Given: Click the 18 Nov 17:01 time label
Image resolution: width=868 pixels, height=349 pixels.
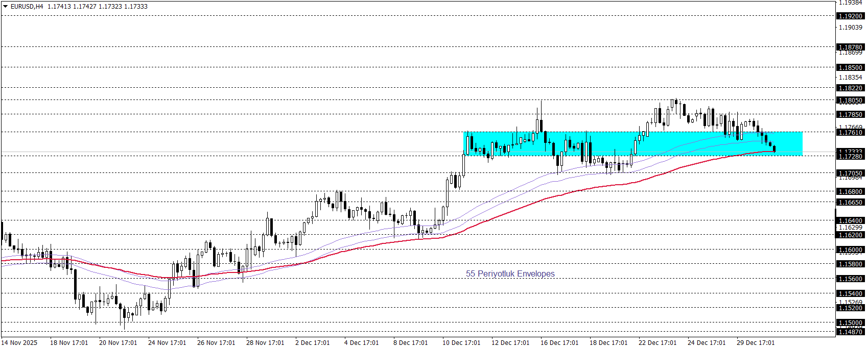Looking at the screenshot, I should [69, 343].
